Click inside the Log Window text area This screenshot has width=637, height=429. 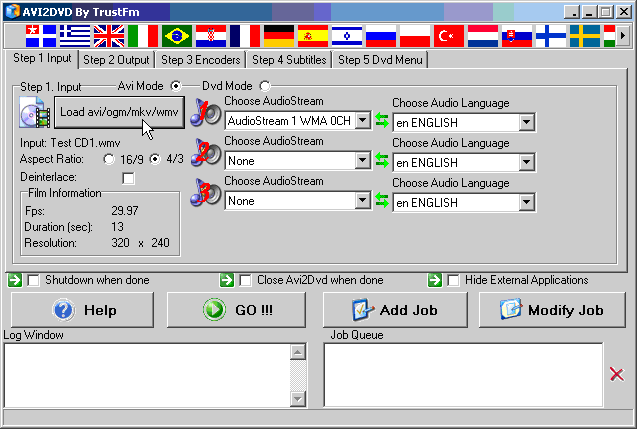point(147,375)
